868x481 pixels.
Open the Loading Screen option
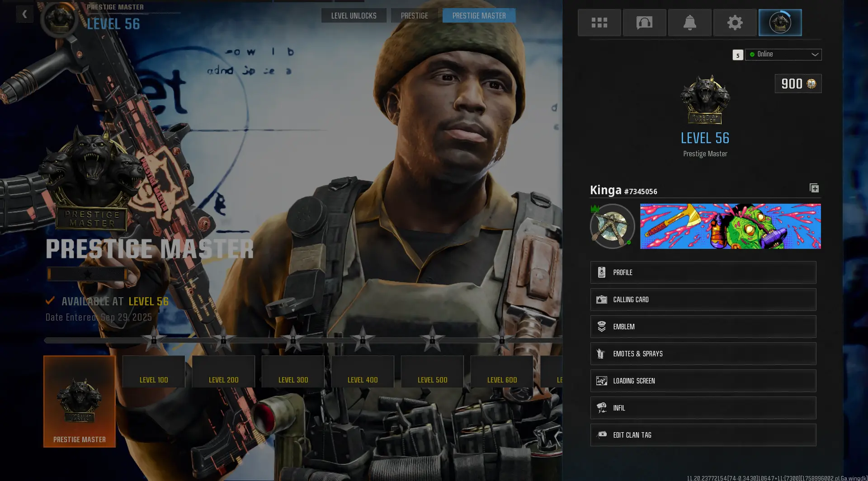pyautogui.click(x=703, y=381)
